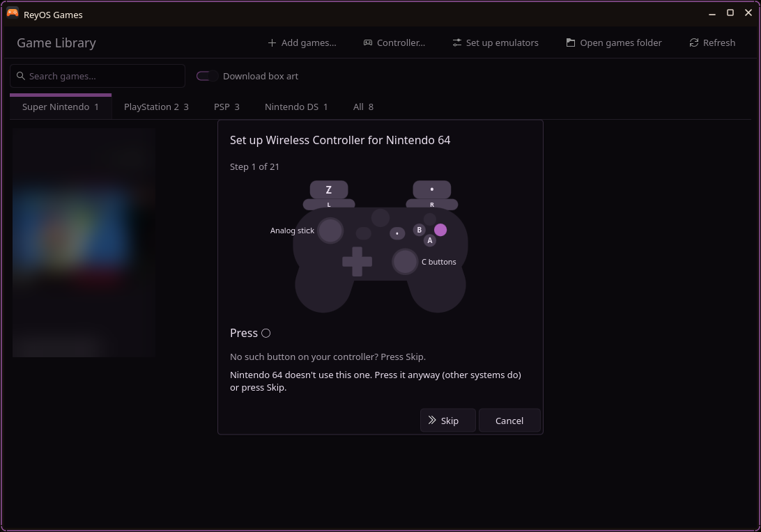Click the magnifier icon in search box
Viewport: 761px width, 532px height.
(21, 76)
